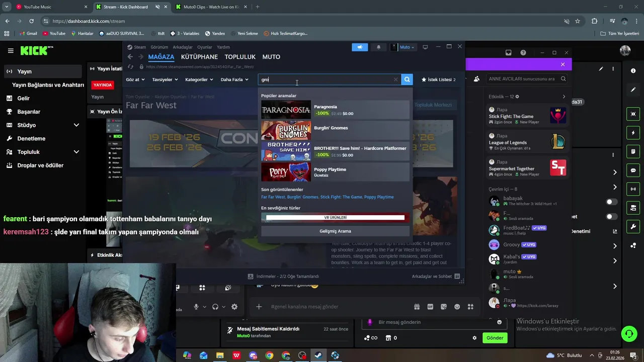Expand Kategoriler dropdown
644x362 pixels.
click(199, 79)
